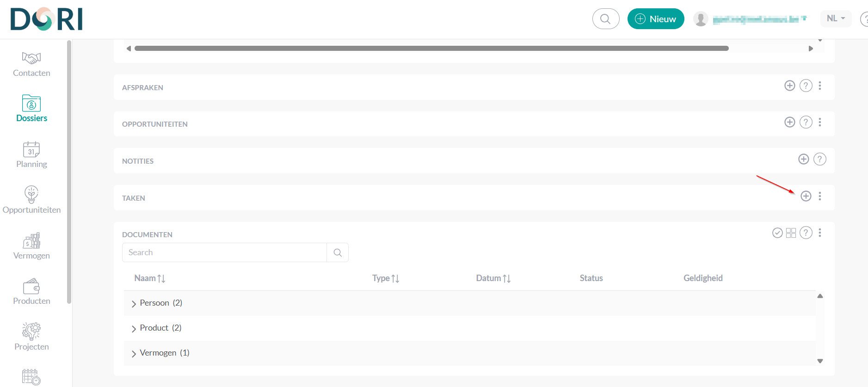Image resolution: width=868 pixels, height=387 pixels.
Task: Click the checkmark icon in Documenten
Action: [x=777, y=233]
